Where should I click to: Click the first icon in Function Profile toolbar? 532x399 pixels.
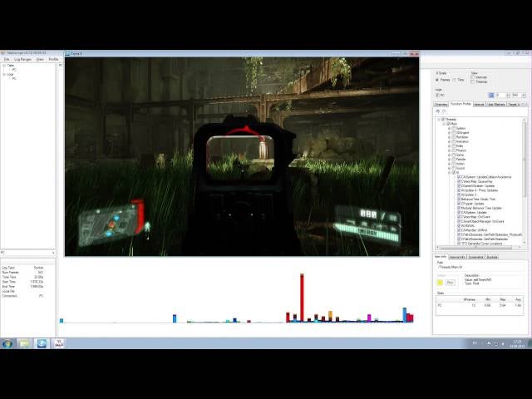(438, 111)
